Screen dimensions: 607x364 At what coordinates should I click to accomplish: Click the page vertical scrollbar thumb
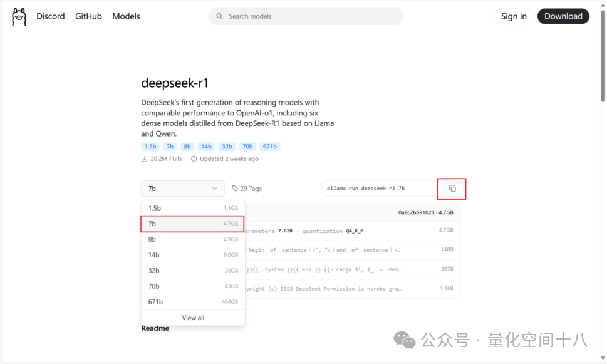pyautogui.click(x=603, y=55)
